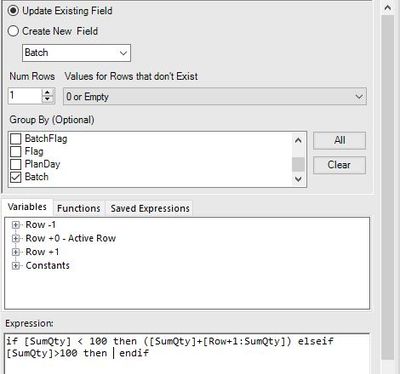400x374 pixels.
Task: Decrease Num Rows with the down arrow
Action: tap(48, 99)
